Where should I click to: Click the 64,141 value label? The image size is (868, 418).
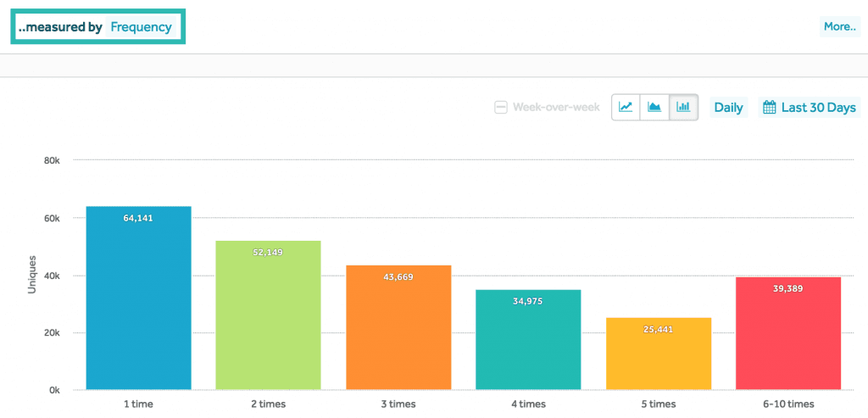138,219
